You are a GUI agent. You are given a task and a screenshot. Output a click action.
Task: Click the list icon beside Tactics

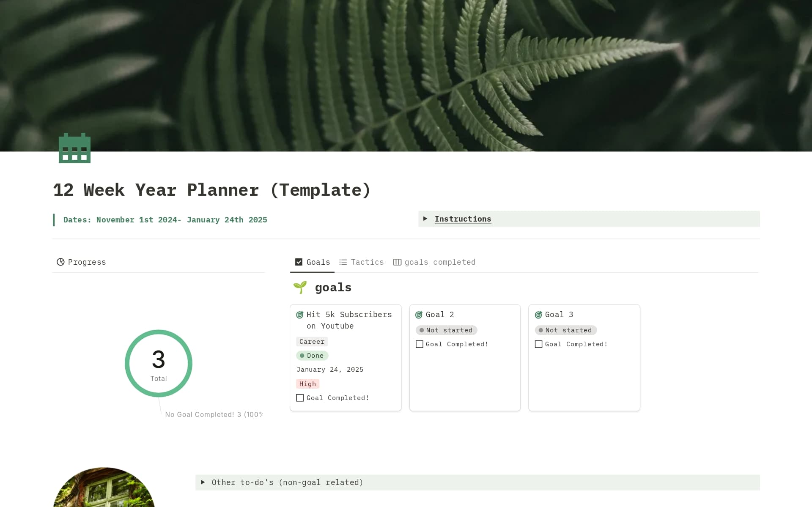coord(343,262)
